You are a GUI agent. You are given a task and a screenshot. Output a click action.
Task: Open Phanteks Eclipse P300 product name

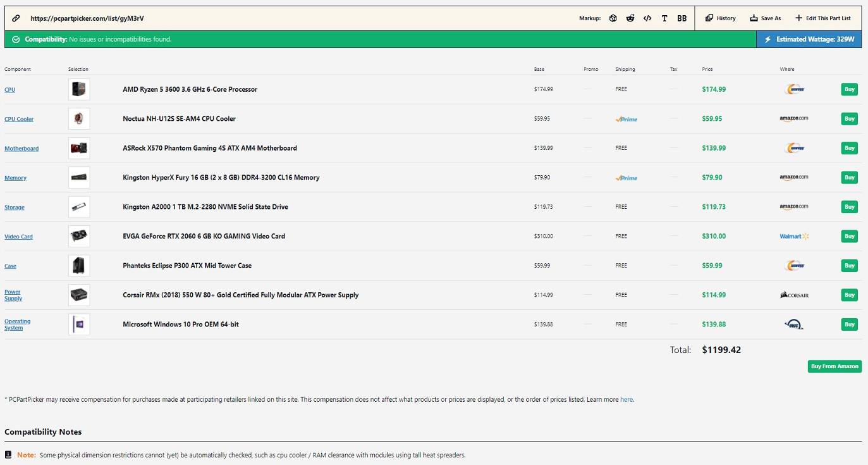(x=187, y=266)
